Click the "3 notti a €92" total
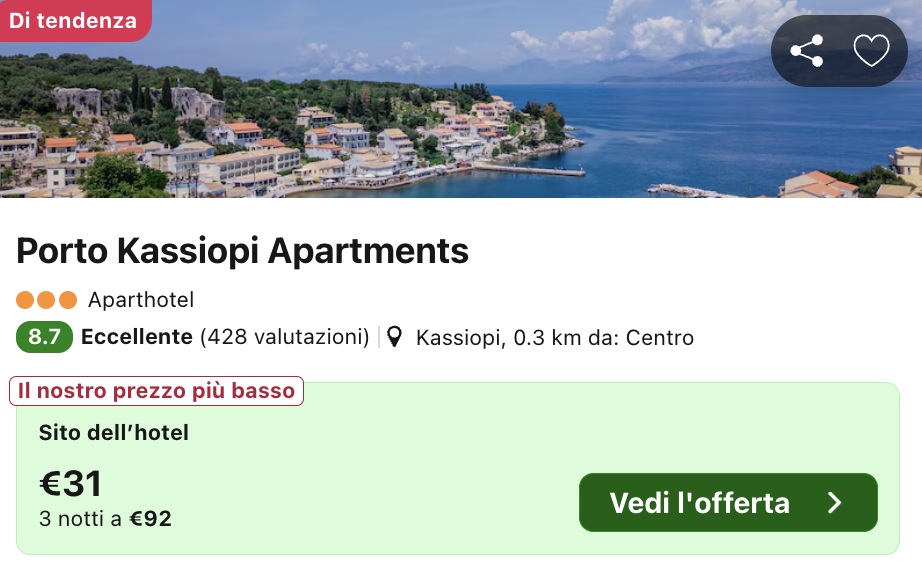The width and height of the screenshot is (922, 564). coord(105,519)
